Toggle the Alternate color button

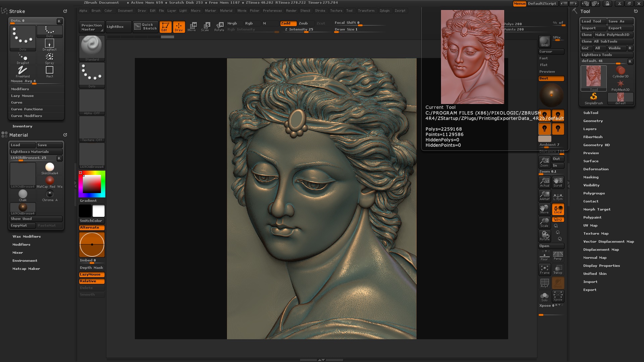pyautogui.click(x=92, y=228)
